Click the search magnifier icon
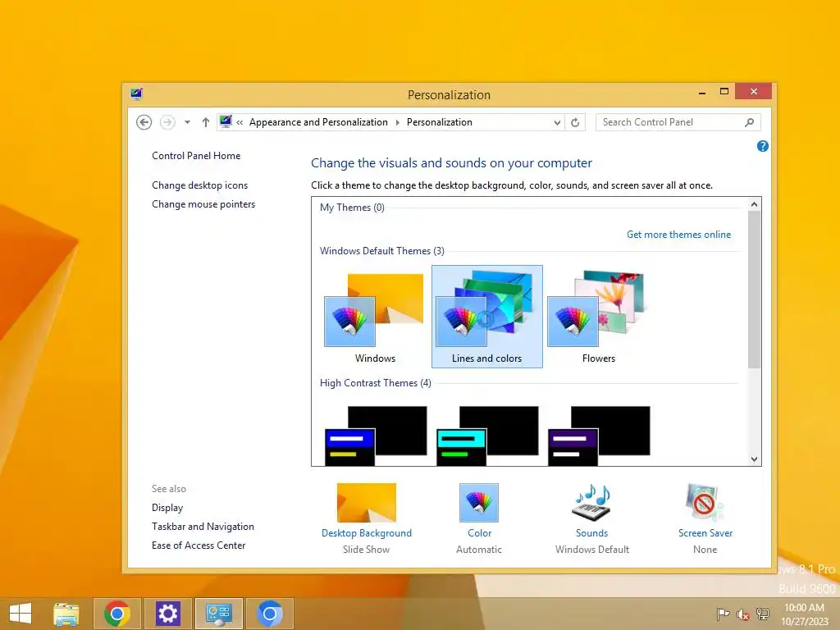 [x=749, y=122]
